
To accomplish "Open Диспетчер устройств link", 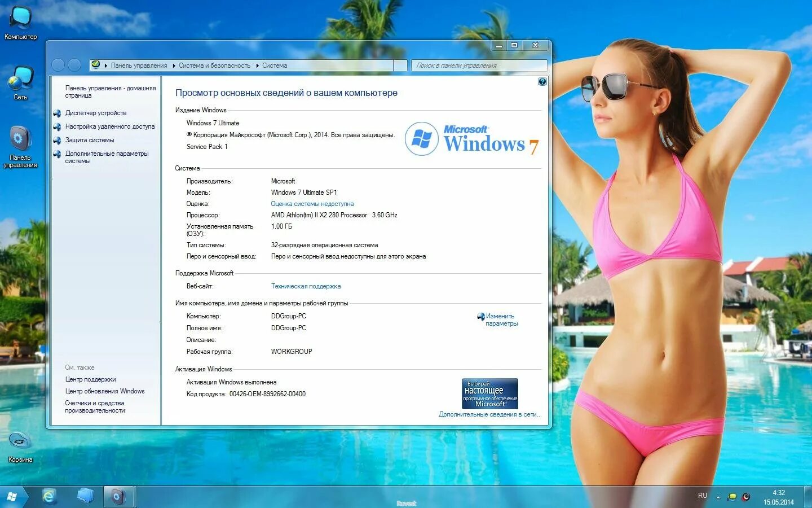I will tap(95, 113).
